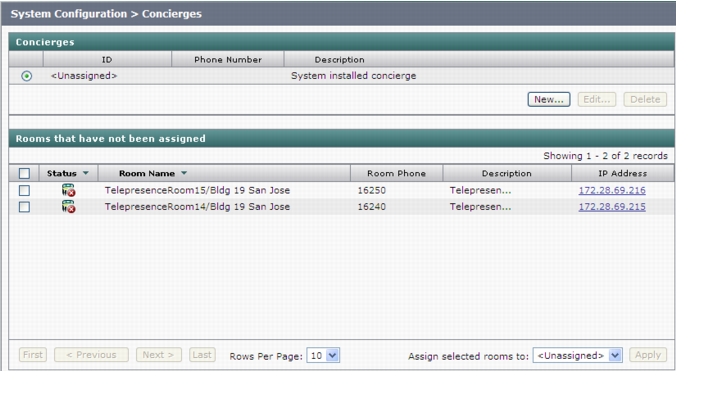This screenshot has height=395, width=701.
Task: Sort by Status column arrow
Action: 85,173
